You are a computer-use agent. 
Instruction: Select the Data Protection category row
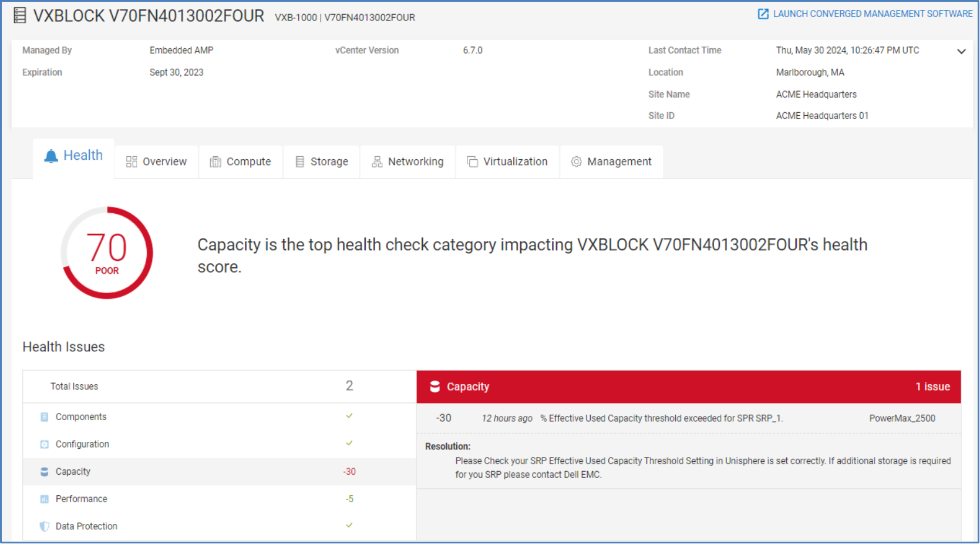[x=219, y=526]
